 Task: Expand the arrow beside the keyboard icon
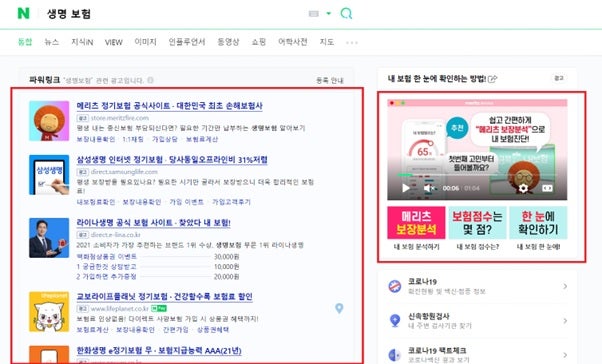coord(329,13)
